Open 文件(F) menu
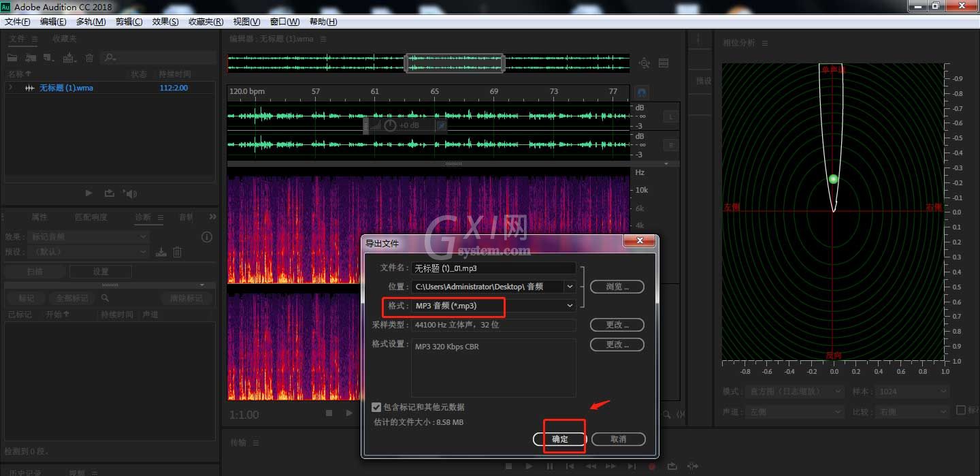The image size is (980, 476). (18, 22)
